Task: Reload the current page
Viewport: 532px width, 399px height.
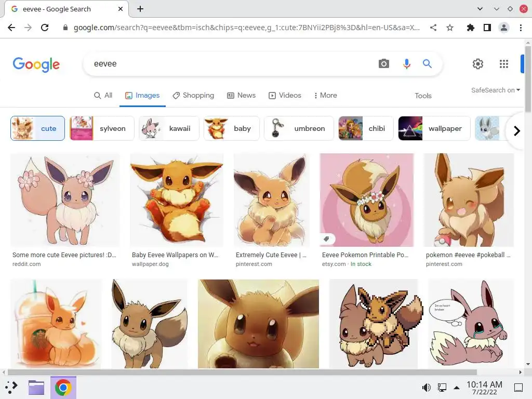Action: (45, 28)
